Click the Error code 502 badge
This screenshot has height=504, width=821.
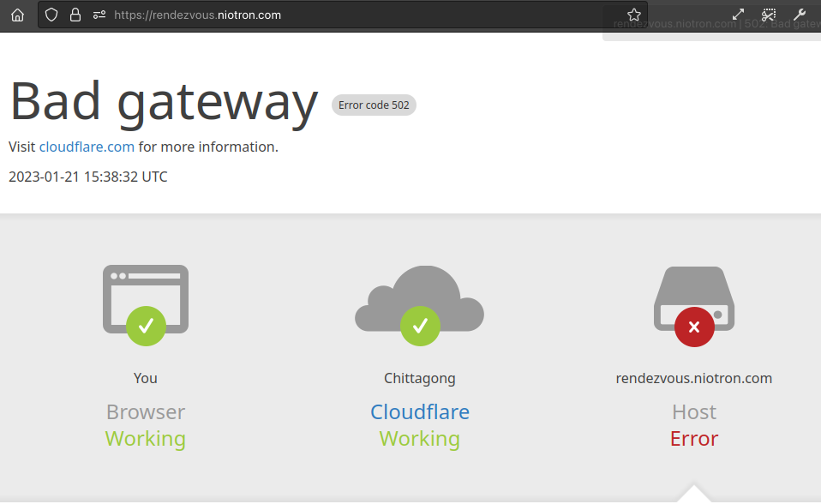[374, 105]
